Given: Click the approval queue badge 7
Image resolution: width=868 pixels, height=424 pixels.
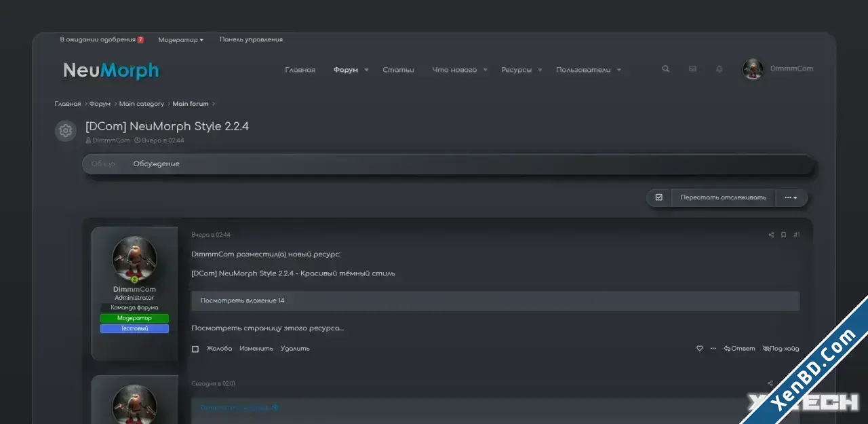Looking at the screenshot, I should point(140,40).
